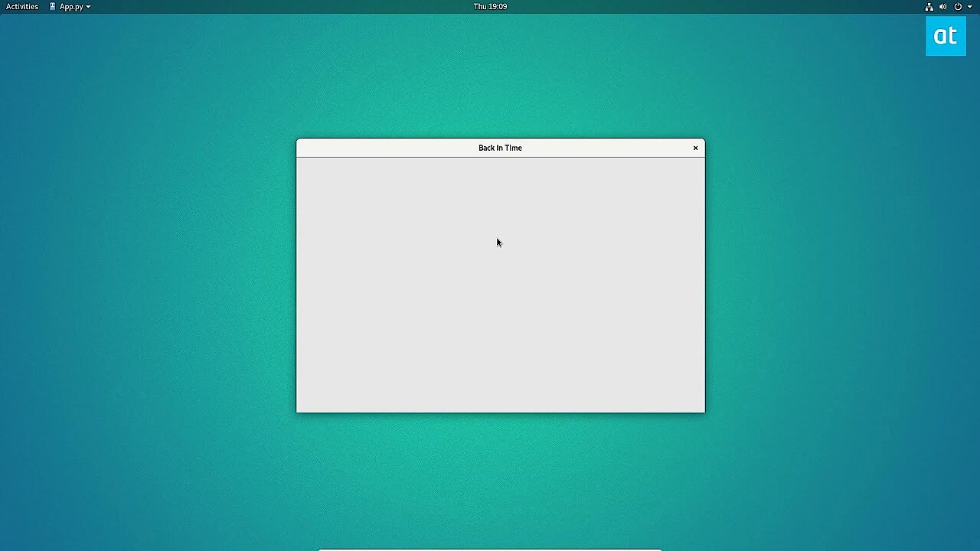The width and height of the screenshot is (980, 551).
Task: Open the App.py application menu
Action: (x=70, y=6)
